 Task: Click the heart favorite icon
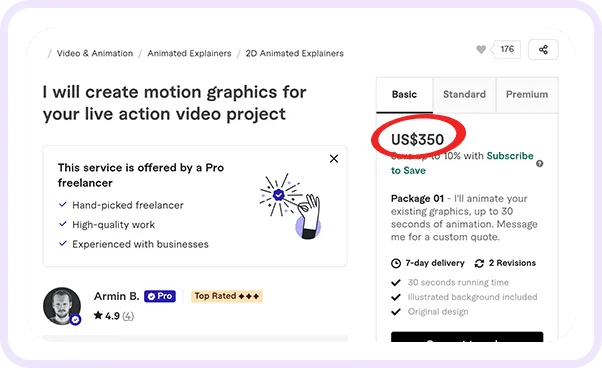(481, 49)
